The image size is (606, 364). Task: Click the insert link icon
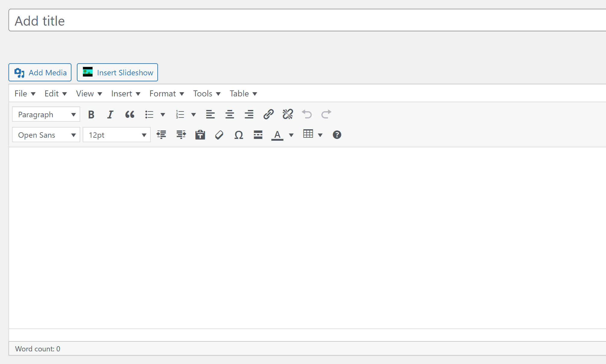click(x=268, y=115)
